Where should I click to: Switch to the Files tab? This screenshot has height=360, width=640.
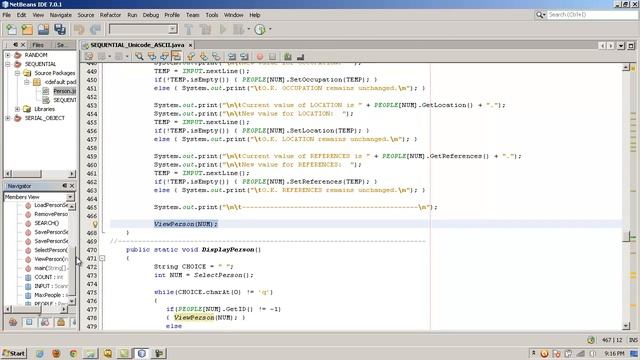click(38, 45)
